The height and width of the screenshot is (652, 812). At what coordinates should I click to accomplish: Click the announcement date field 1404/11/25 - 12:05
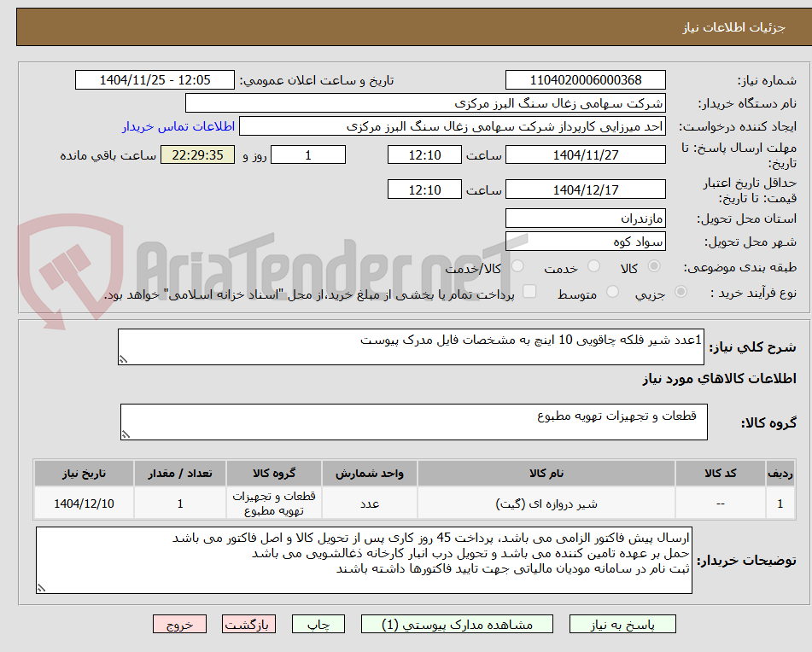click(x=155, y=80)
